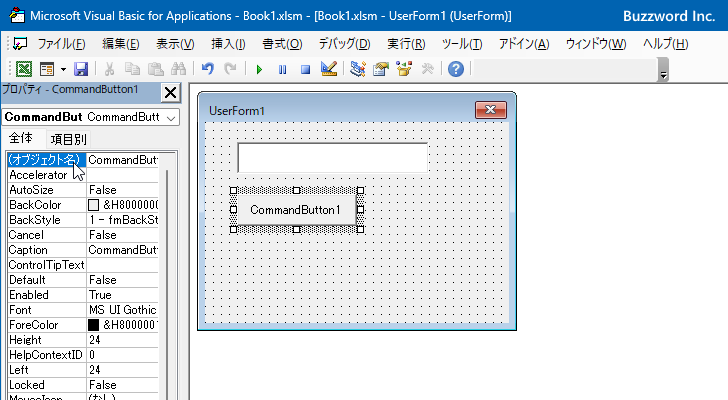Click the Accelerator property value field

coord(123,175)
